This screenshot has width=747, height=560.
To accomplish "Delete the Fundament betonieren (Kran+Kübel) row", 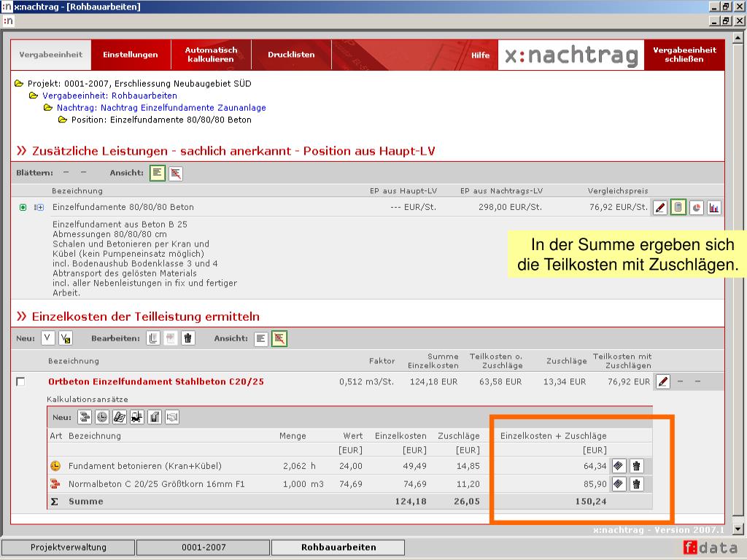I will pos(636,466).
